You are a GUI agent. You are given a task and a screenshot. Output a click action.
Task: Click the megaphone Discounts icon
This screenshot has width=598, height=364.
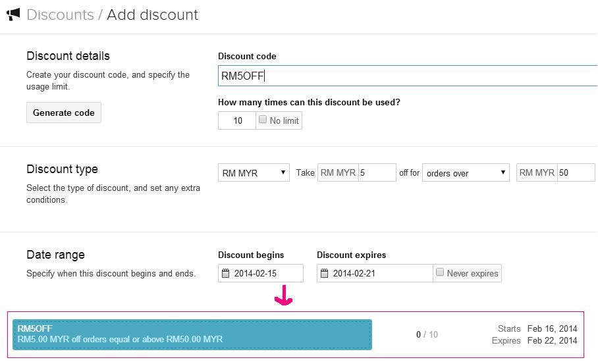pos(13,14)
